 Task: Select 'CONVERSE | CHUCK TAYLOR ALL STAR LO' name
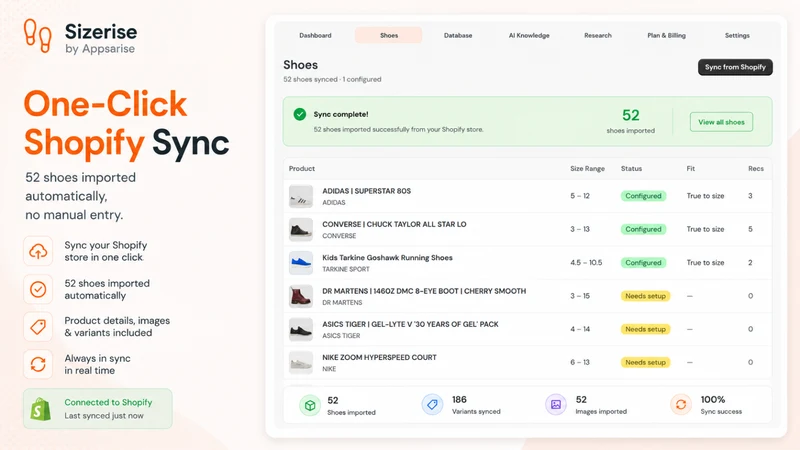coord(394,224)
